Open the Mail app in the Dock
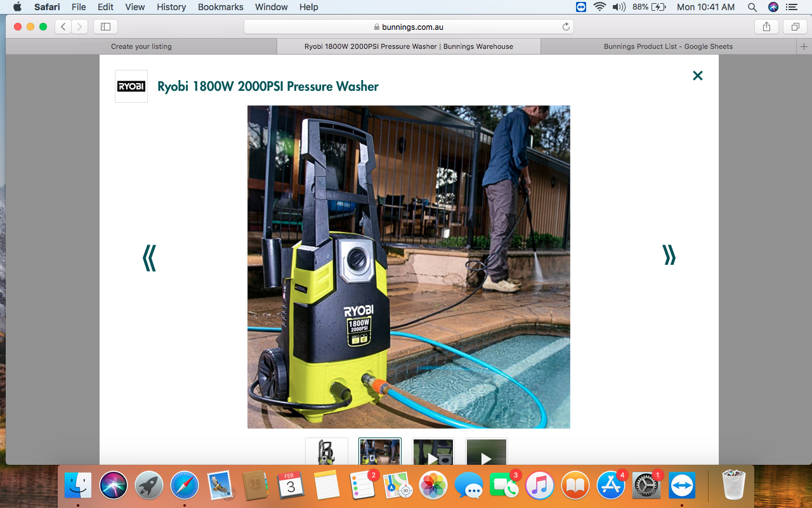This screenshot has width=812, height=508. 220,486
